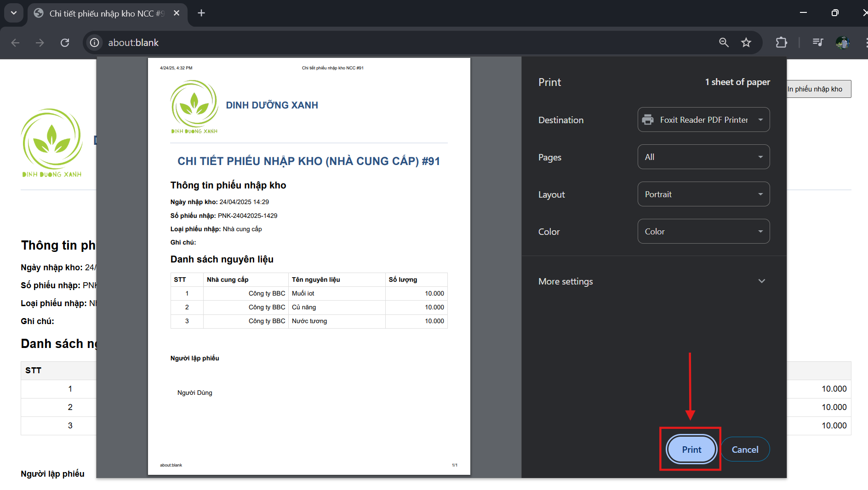Cancel the print dialog

tap(745, 450)
